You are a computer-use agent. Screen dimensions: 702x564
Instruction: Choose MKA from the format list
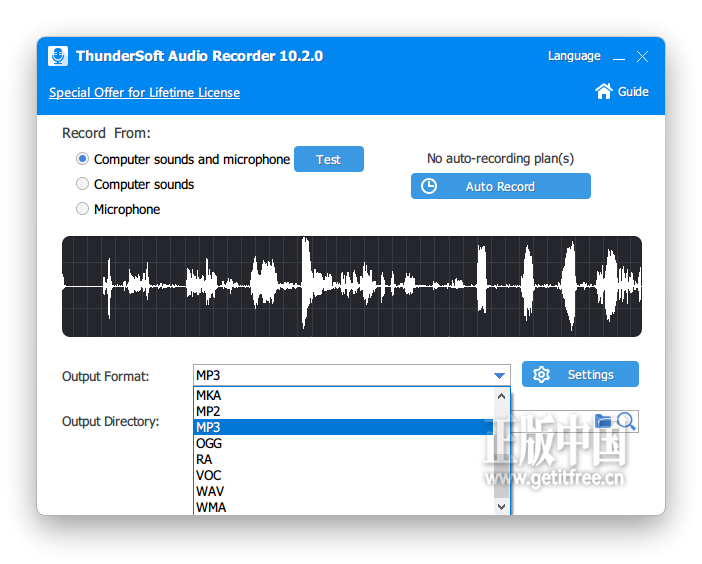343,395
